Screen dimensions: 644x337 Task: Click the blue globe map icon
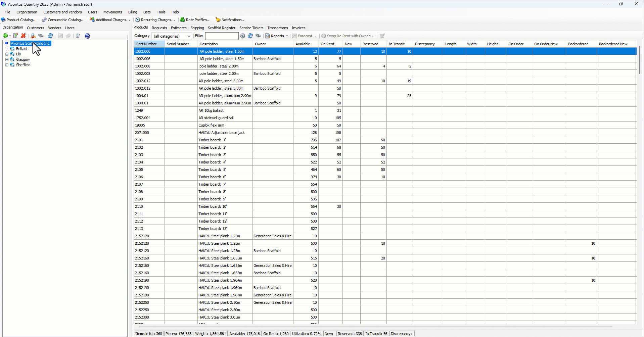(x=88, y=36)
